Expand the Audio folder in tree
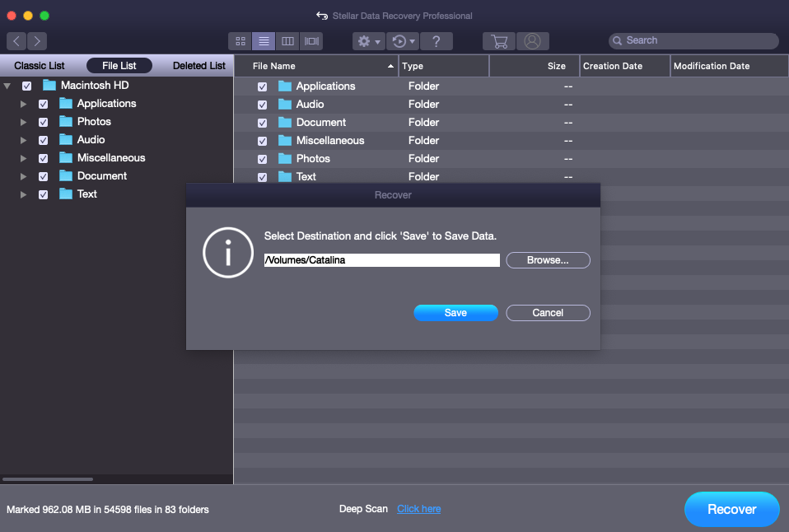This screenshot has height=532, width=789. (23, 141)
